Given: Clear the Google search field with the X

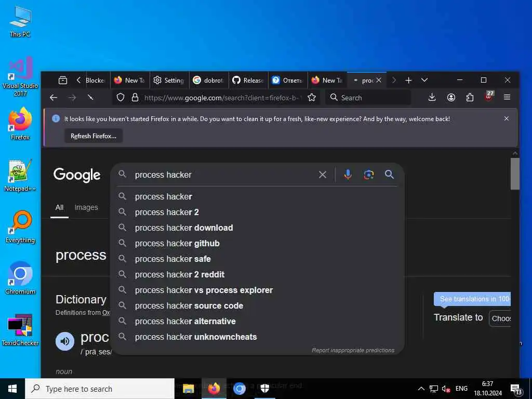Looking at the screenshot, I should (x=322, y=175).
